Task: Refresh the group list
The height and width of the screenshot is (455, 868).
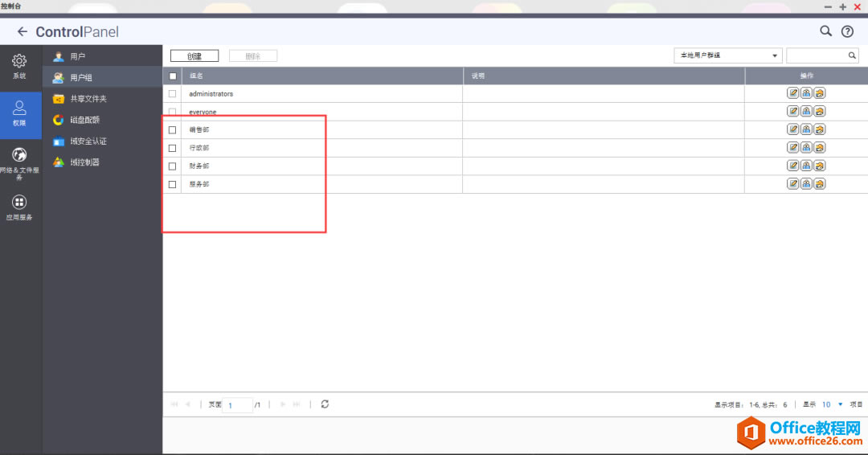Action: [x=325, y=404]
